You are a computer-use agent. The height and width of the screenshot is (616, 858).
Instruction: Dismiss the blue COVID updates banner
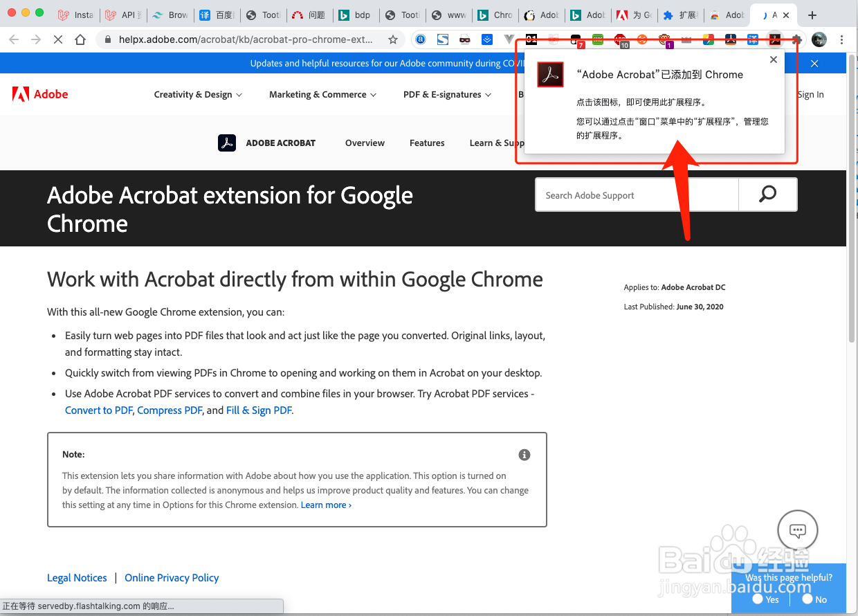click(x=814, y=64)
